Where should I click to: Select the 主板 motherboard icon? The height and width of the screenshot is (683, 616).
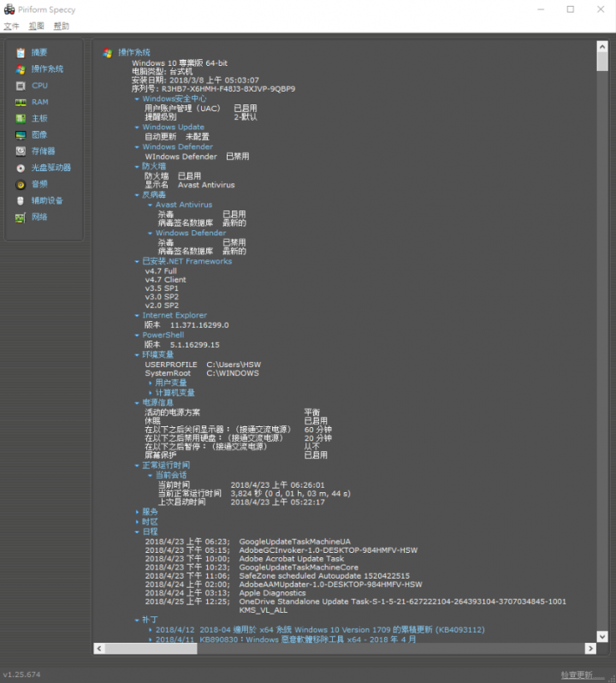click(21, 118)
